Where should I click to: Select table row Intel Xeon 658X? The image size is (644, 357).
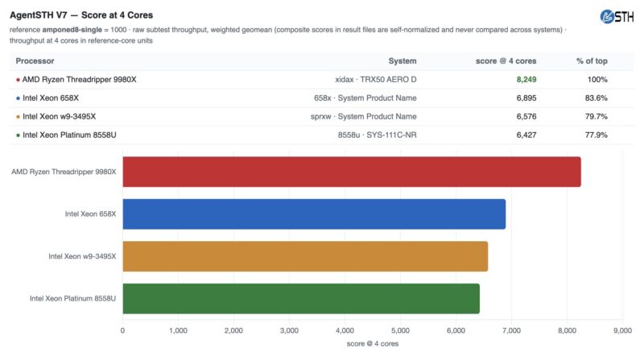(x=321, y=98)
